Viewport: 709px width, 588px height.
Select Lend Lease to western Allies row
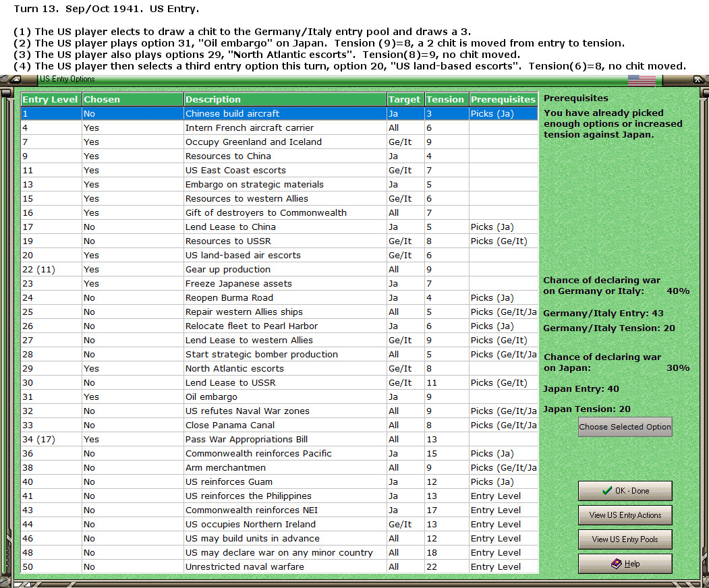point(279,341)
